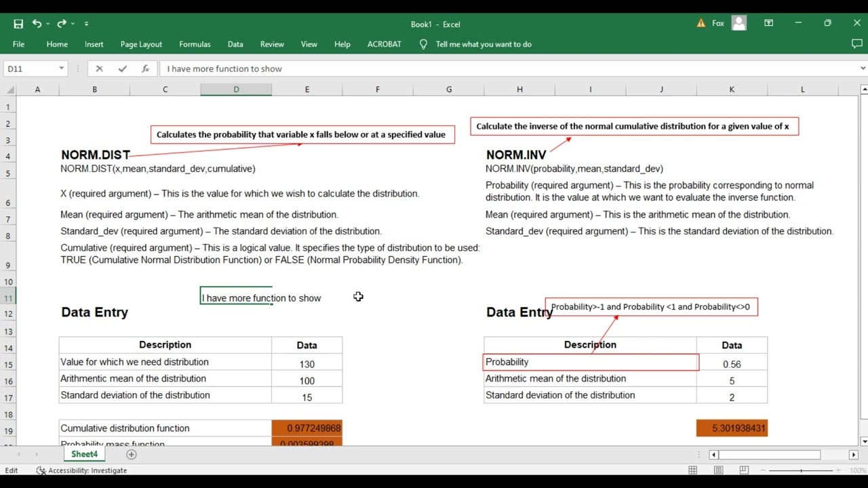
Task: Select column K header
Action: pyautogui.click(x=732, y=89)
